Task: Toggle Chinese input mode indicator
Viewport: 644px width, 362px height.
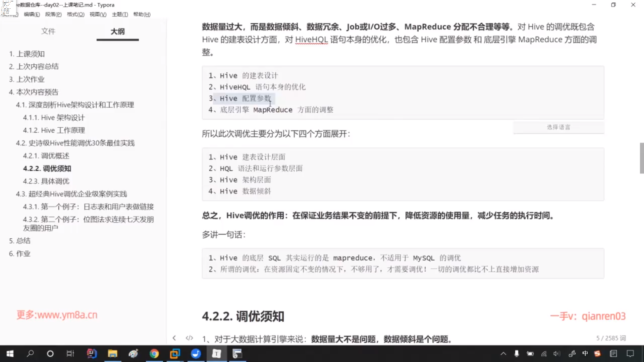Action: tap(585, 354)
